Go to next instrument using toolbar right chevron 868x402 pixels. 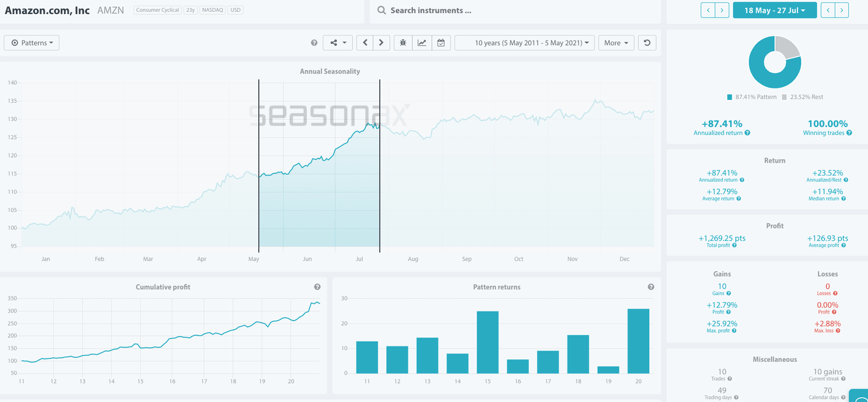coord(381,43)
